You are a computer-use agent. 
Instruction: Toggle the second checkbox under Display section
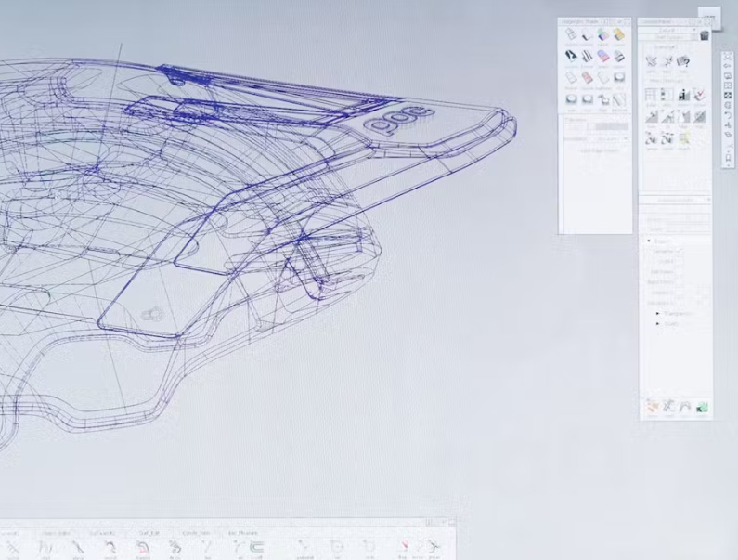[679, 261]
